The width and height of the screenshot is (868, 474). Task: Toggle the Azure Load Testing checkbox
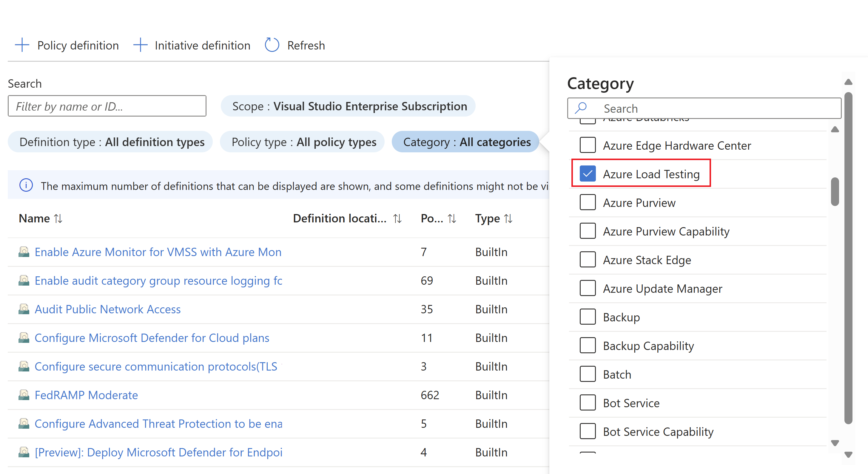587,174
